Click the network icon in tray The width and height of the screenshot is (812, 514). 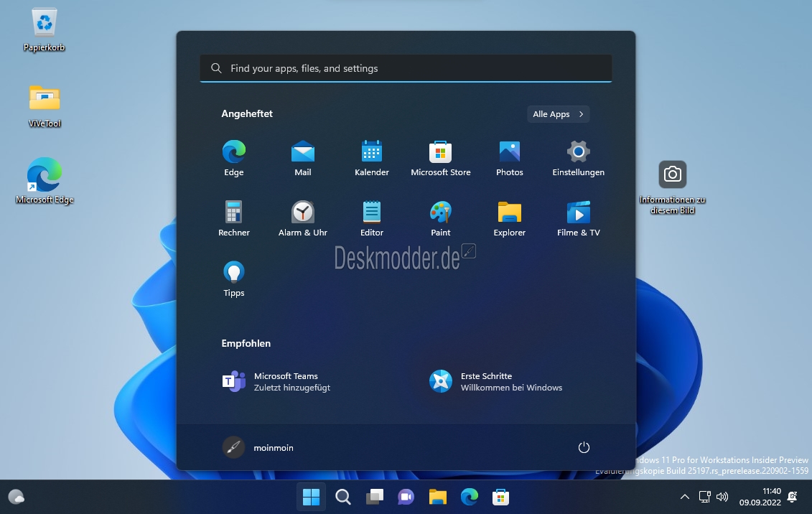tap(705, 497)
